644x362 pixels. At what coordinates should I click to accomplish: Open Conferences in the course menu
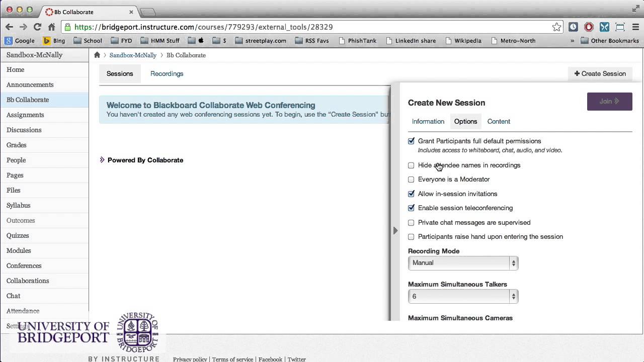coord(44,266)
